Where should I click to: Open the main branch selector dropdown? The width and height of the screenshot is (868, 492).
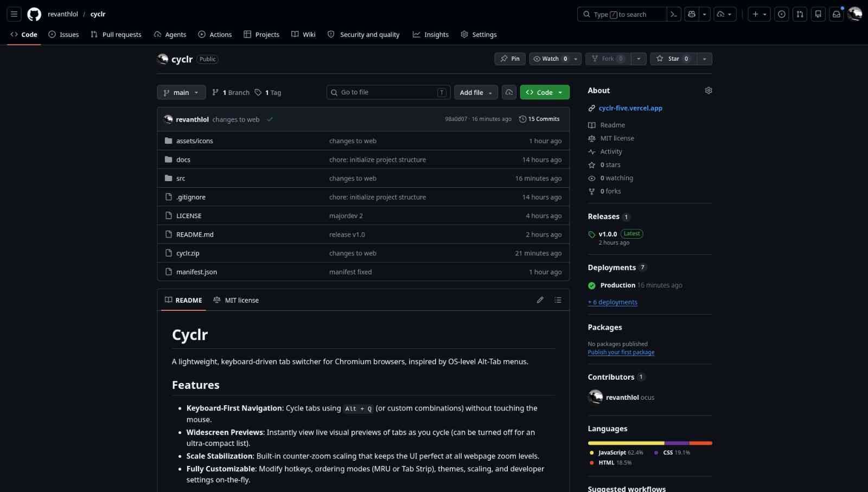point(181,92)
